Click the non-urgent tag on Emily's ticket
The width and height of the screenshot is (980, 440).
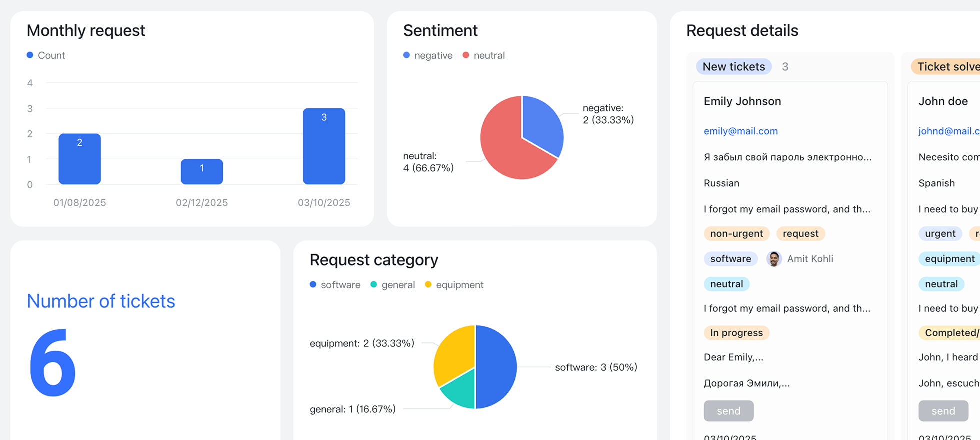coord(736,234)
